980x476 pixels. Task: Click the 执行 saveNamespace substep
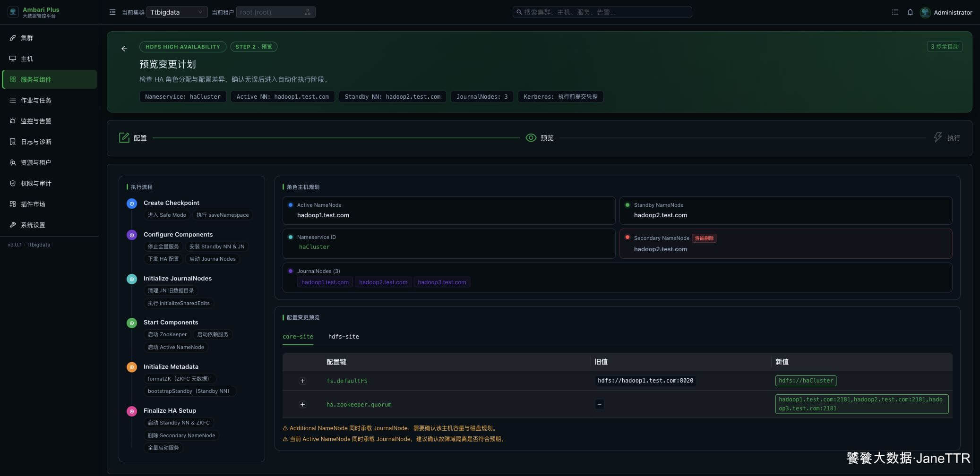click(223, 215)
